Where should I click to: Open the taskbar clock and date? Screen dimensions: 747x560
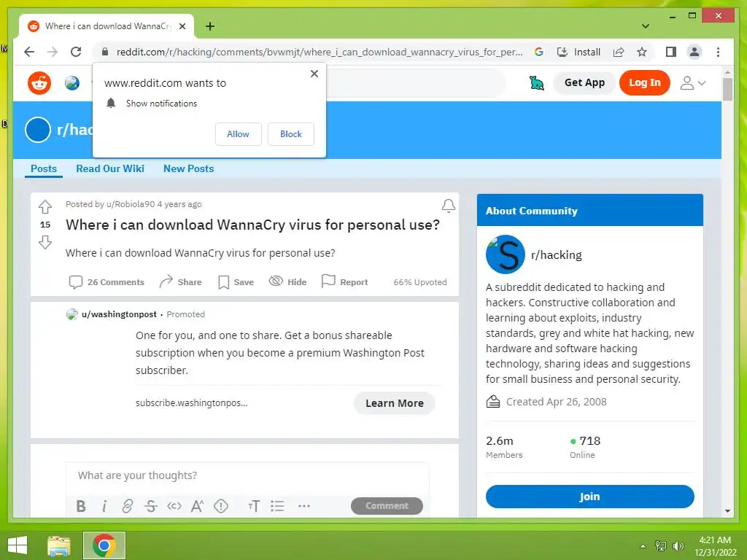715,545
